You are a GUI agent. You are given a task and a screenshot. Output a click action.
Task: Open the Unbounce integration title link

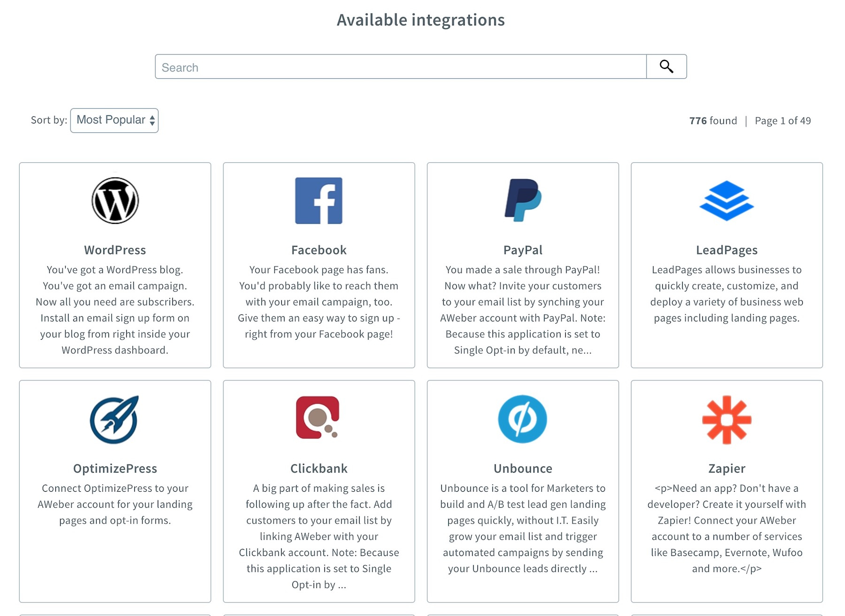[523, 469]
